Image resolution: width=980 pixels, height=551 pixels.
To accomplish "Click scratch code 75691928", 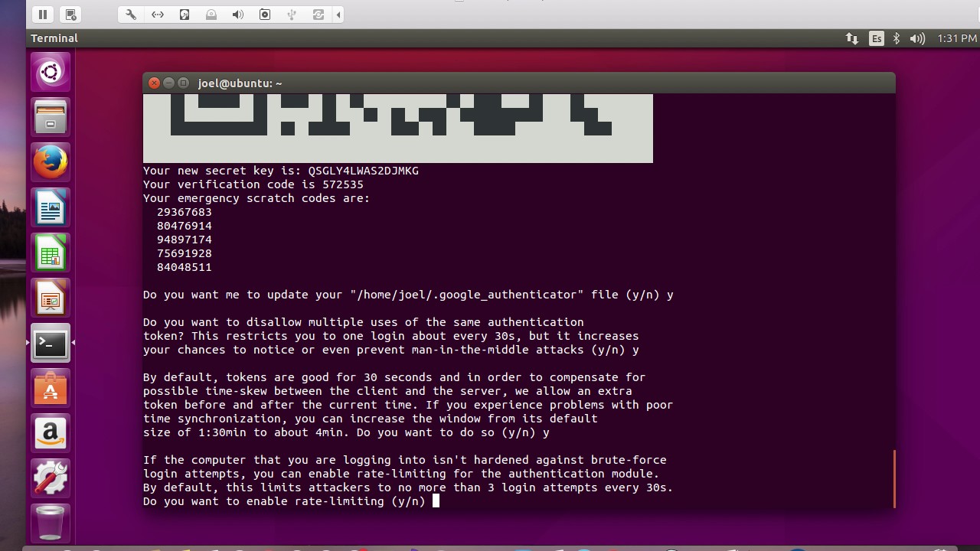I will tap(185, 253).
